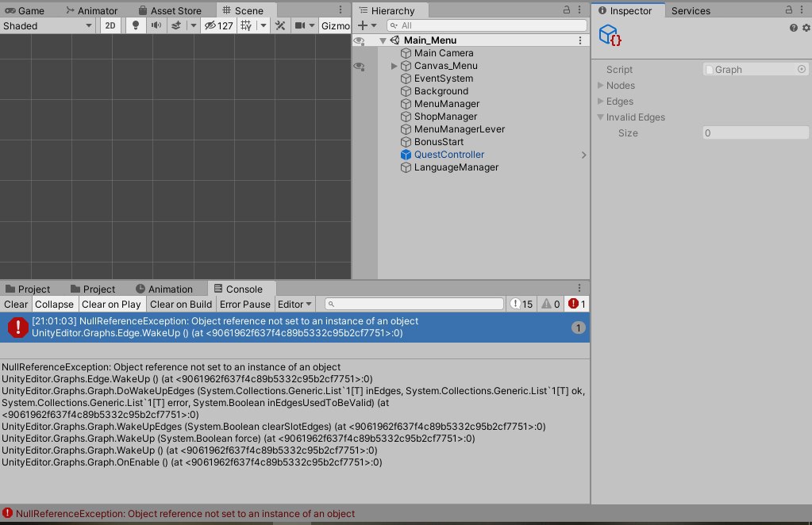Select EventSystem object
This screenshot has width=812, height=525.
click(x=443, y=78)
